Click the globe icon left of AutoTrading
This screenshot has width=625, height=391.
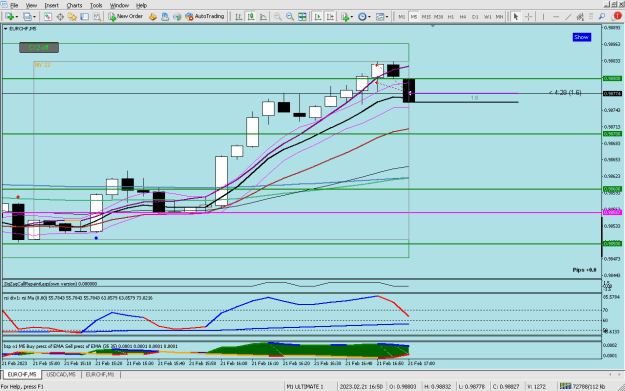177,17
